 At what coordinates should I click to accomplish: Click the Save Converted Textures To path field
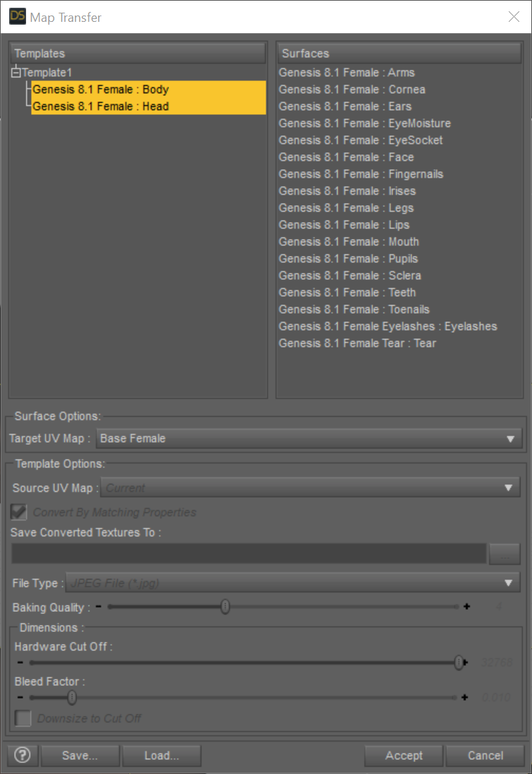[249, 553]
